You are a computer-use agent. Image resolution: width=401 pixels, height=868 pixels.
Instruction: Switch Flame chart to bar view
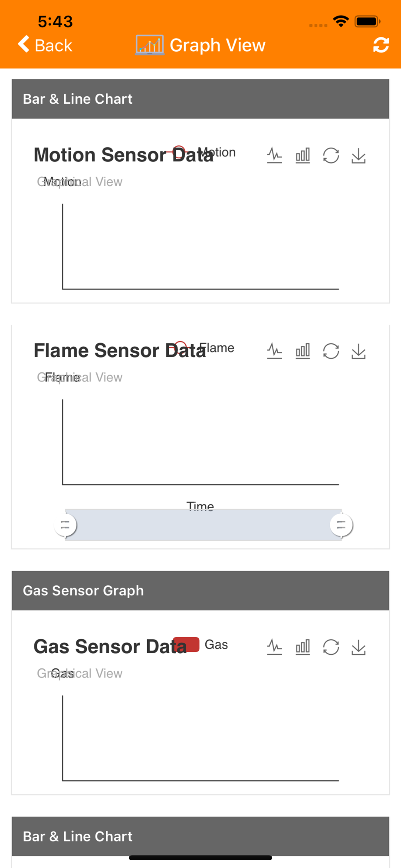[x=302, y=351]
